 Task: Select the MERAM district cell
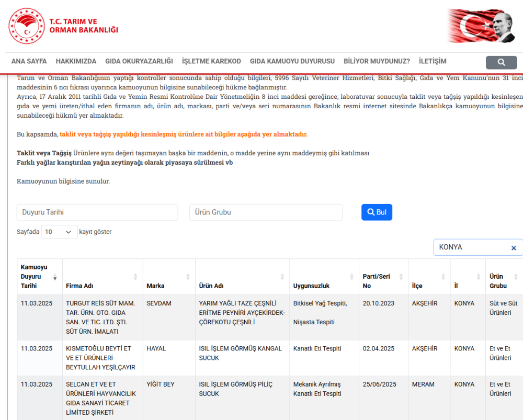[x=429, y=399]
